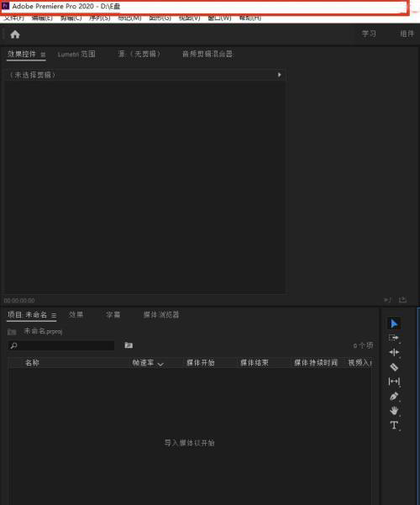
Task: Click the (未选择剪辑) label
Action: 32,75
